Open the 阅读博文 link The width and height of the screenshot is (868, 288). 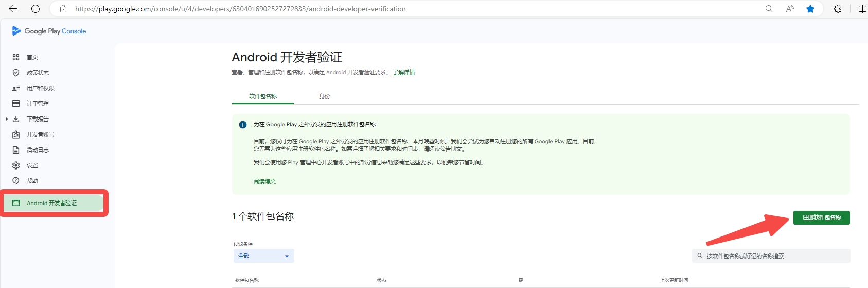click(x=264, y=181)
